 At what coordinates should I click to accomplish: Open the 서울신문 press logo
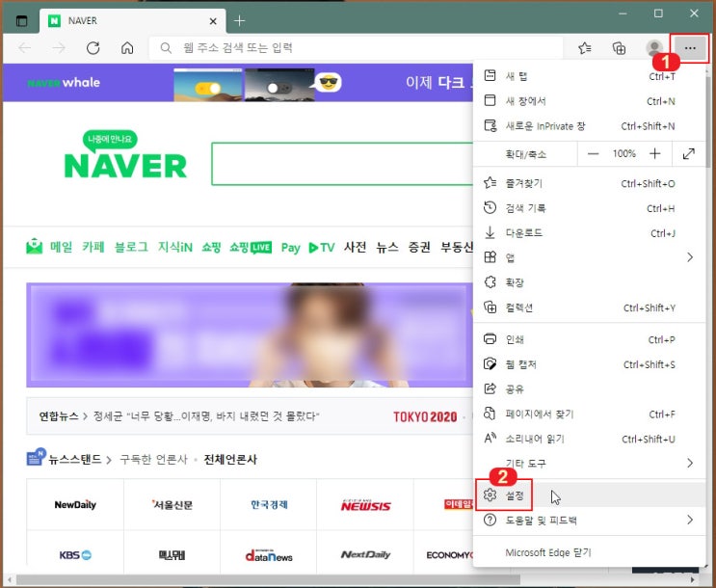coord(172,505)
